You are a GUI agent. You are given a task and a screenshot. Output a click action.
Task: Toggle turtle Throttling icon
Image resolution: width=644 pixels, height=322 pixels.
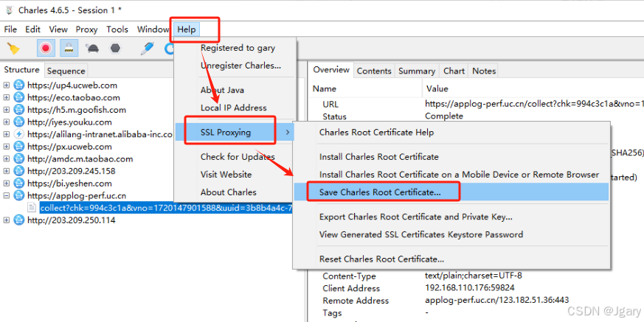click(x=93, y=49)
